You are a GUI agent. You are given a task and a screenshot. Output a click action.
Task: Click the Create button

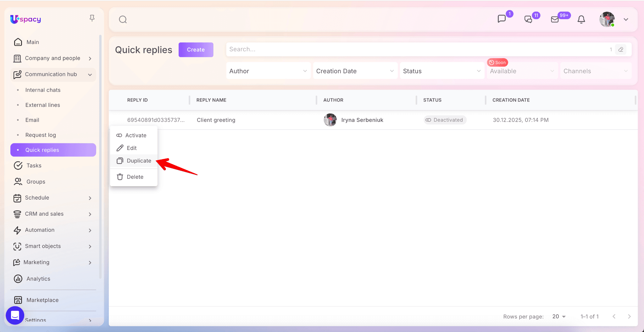click(196, 50)
